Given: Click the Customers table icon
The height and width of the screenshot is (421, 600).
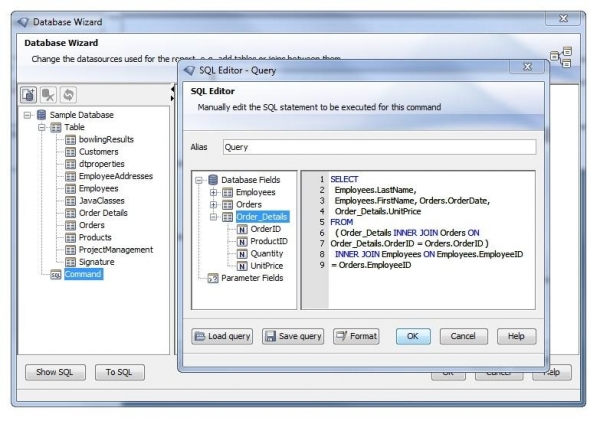Looking at the screenshot, I should [x=70, y=151].
